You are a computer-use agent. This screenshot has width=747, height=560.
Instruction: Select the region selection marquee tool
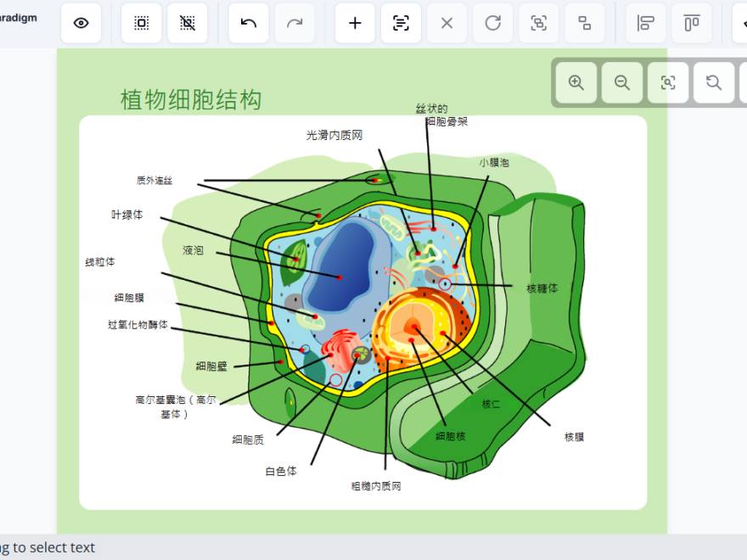coord(141,23)
